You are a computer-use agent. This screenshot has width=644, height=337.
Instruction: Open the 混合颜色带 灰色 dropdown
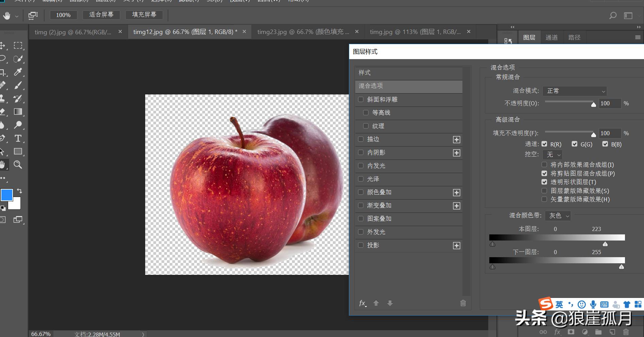tap(557, 215)
